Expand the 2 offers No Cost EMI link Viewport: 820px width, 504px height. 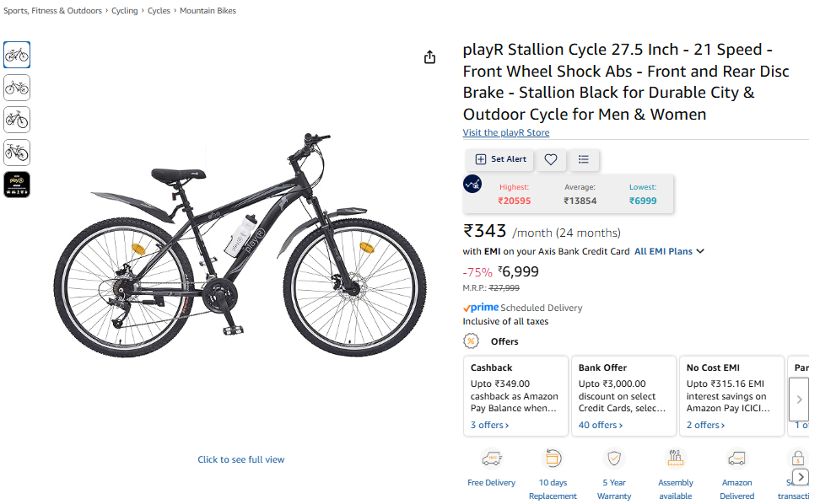[705, 425]
